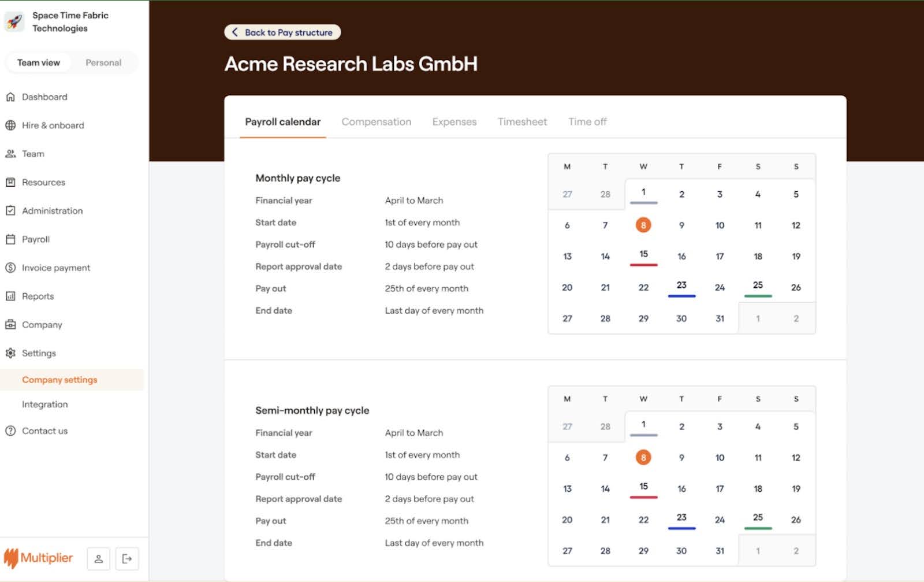Viewport: 924px width, 582px height.
Task: Open Dashboard via its home icon
Action: (10, 97)
